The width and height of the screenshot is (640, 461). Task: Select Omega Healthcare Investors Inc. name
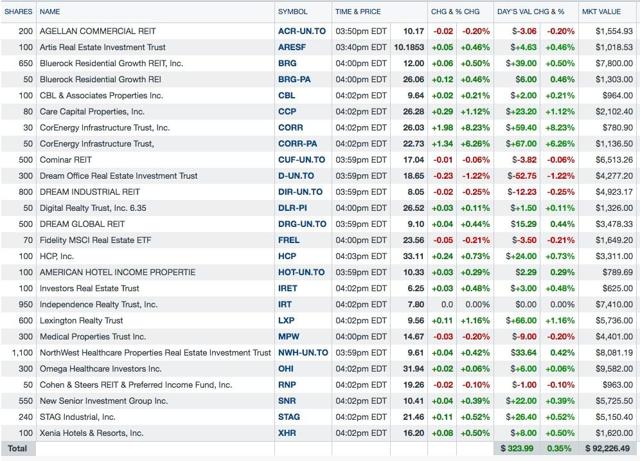[x=100, y=369]
